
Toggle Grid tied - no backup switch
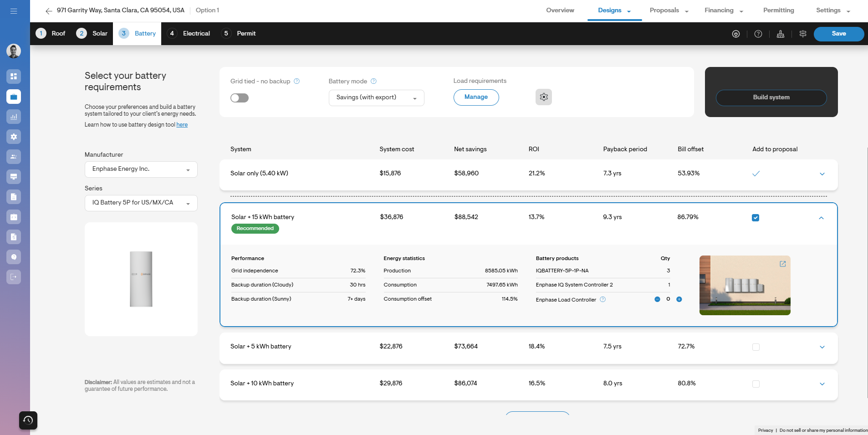tap(240, 98)
